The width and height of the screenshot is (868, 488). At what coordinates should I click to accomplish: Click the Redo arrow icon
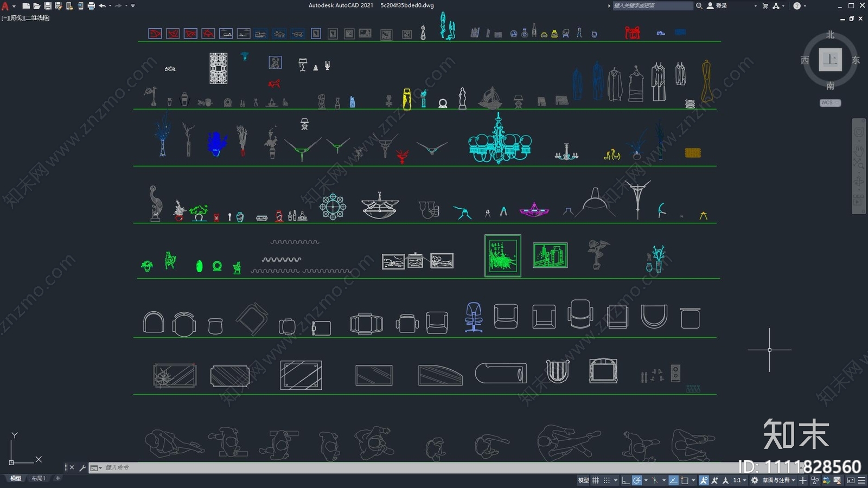[x=118, y=6]
